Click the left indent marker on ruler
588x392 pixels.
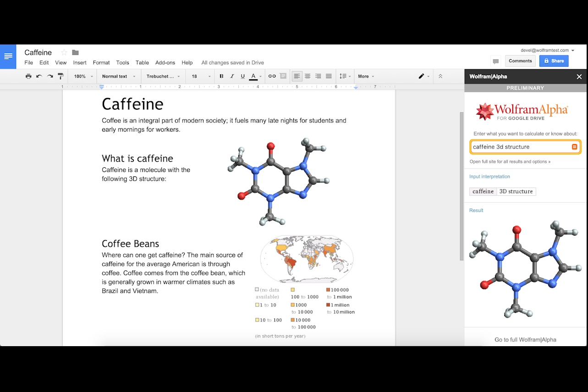point(102,87)
